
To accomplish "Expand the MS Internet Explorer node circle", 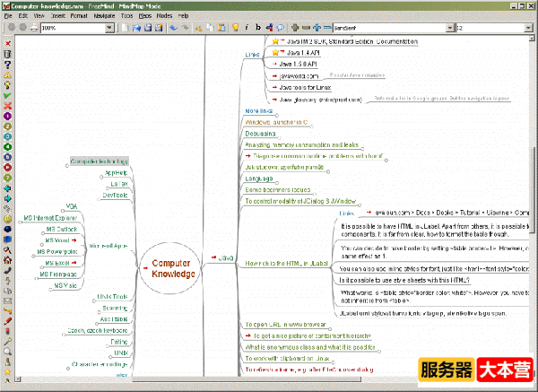I will [x=21, y=222].
